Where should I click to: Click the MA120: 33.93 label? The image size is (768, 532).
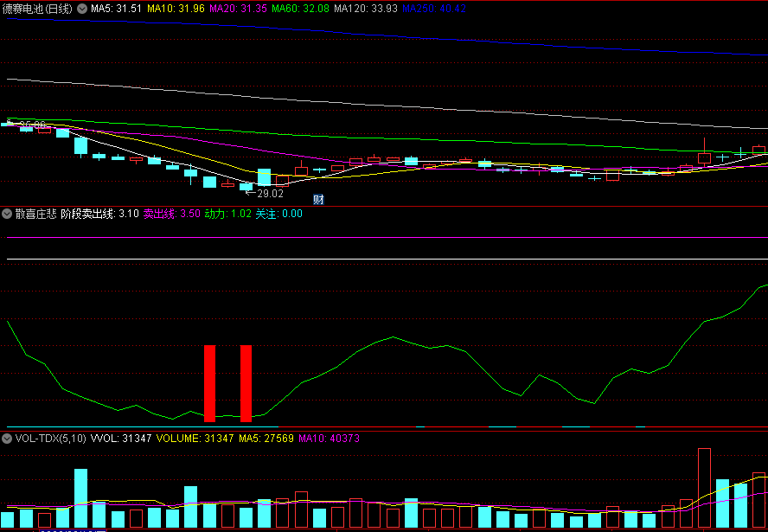click(x=365, y=9)
